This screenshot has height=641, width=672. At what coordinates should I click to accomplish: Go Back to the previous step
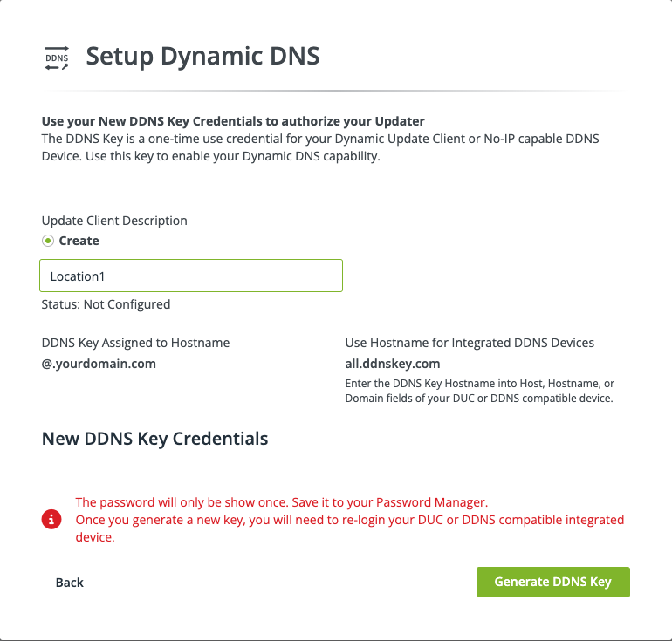(x=70, y=583)
